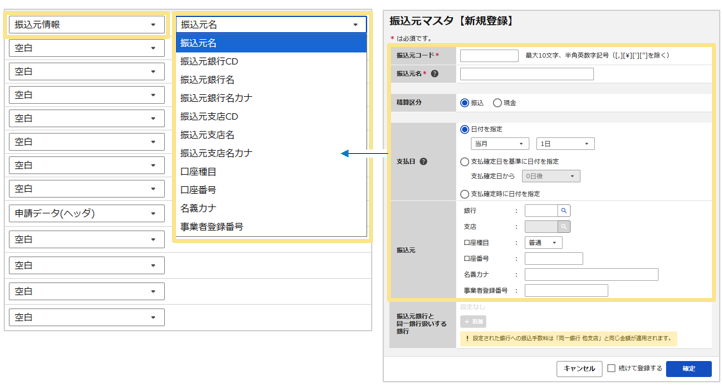This screenshot has width=722, height=392.
Task: Click the 最大10文字 hint text beside 振込元コード
Action: pos(597,55)
